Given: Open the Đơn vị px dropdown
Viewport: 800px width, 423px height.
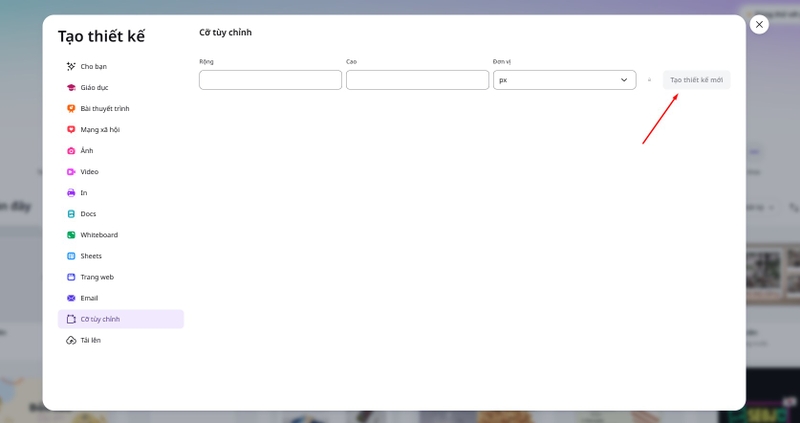Looking at the screenshot, I should coord(564,80).
